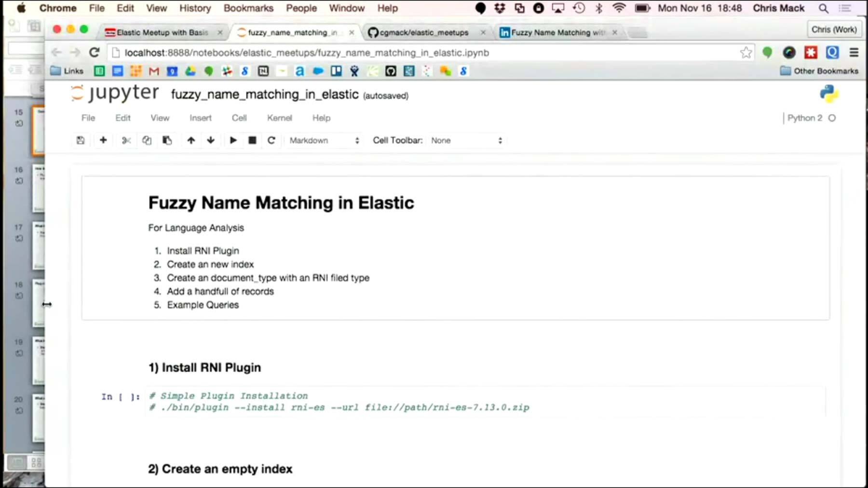The height and width of the screenshot is (488, 868).
Task: Copy the selected cell in Jupyter's toolbar
Action: point(147,140)
